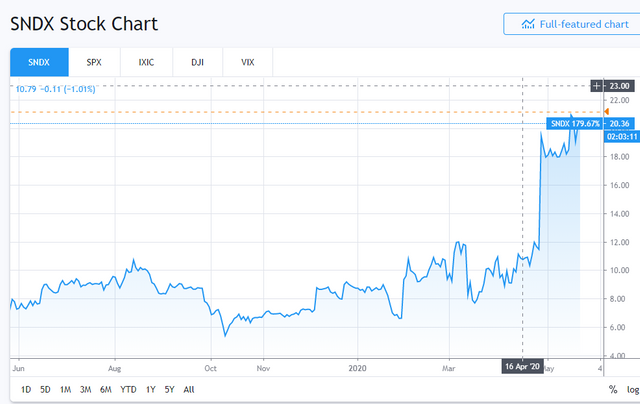Choose the 3M time range

(x=87, y=389)
